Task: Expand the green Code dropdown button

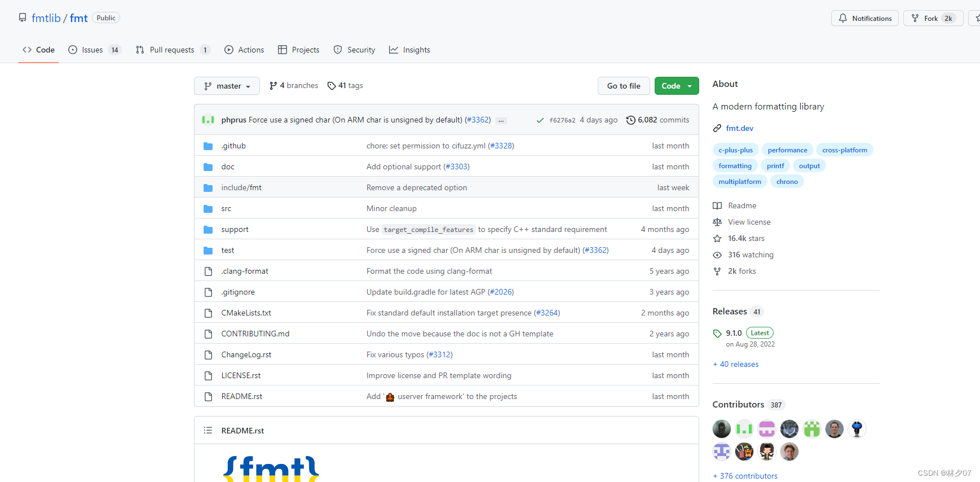Action: 677,86
